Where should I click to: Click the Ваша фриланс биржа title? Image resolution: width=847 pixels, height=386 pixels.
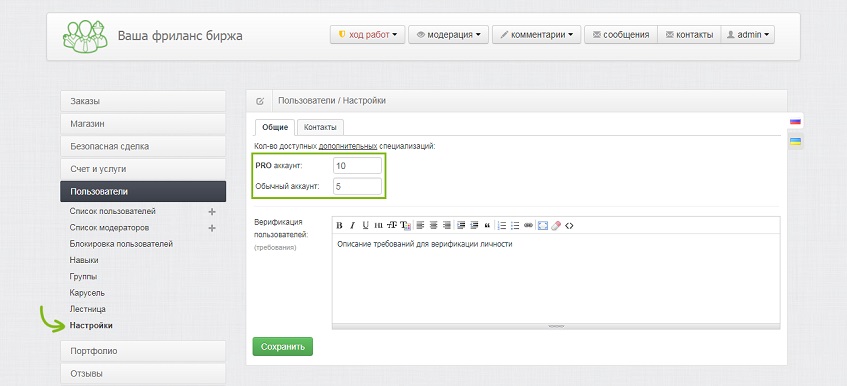180,36
